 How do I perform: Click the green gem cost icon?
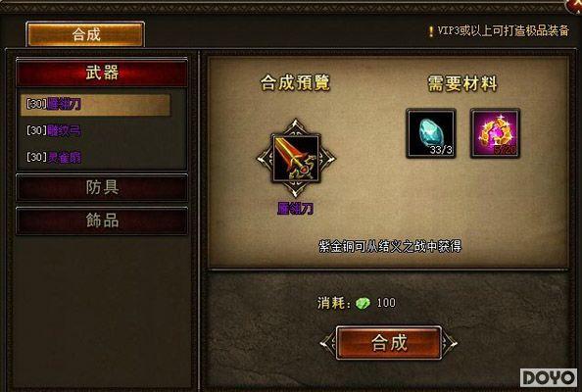point(363,303)
